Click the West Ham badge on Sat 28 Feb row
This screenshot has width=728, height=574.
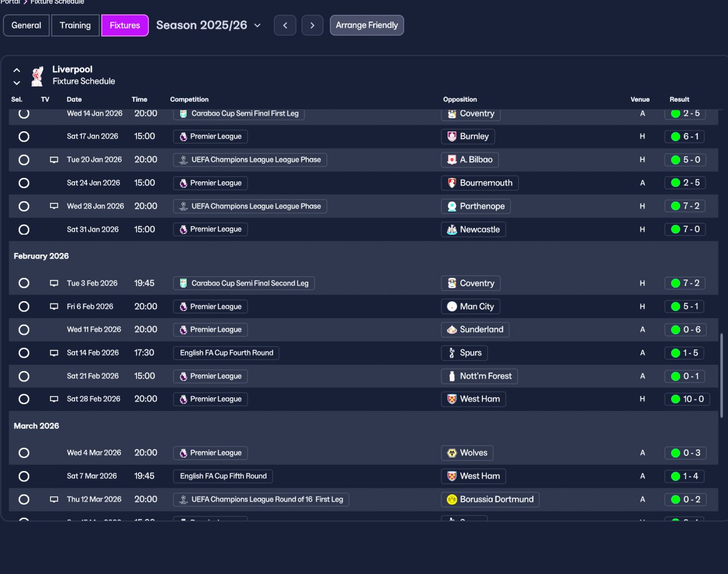point(452,399)
